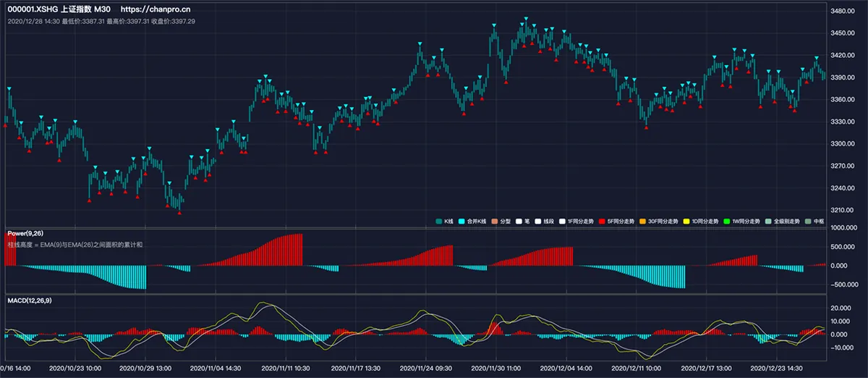Toggle the 全级别走势 legend entry
Screen dimensions: 868x378
click(784, 221)
